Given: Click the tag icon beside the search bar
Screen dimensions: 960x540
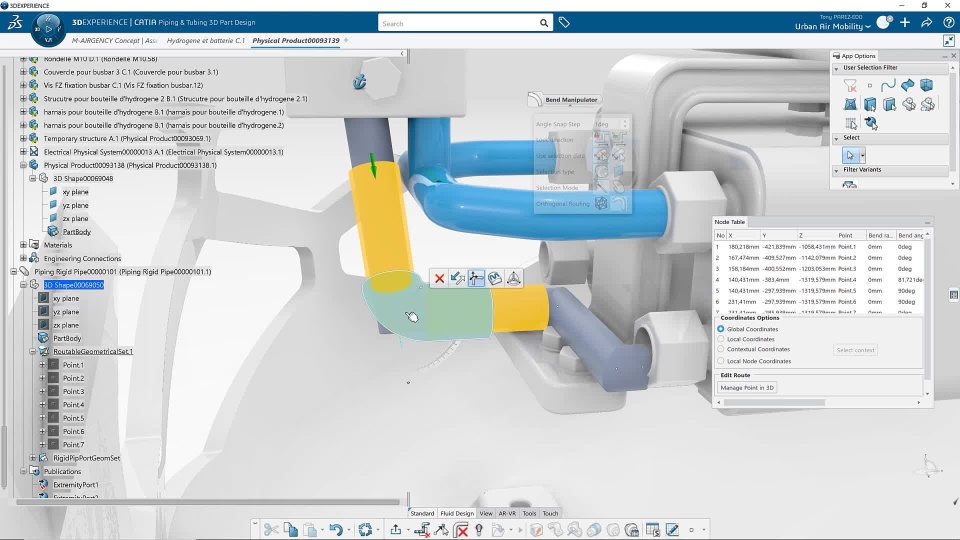Looking at the screenshot, I should click(564, 23).
